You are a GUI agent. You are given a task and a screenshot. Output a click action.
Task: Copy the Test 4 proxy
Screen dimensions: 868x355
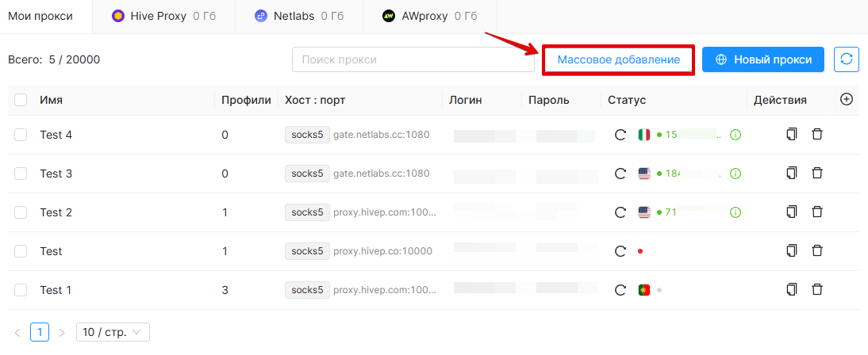click(x=792, y=134)
